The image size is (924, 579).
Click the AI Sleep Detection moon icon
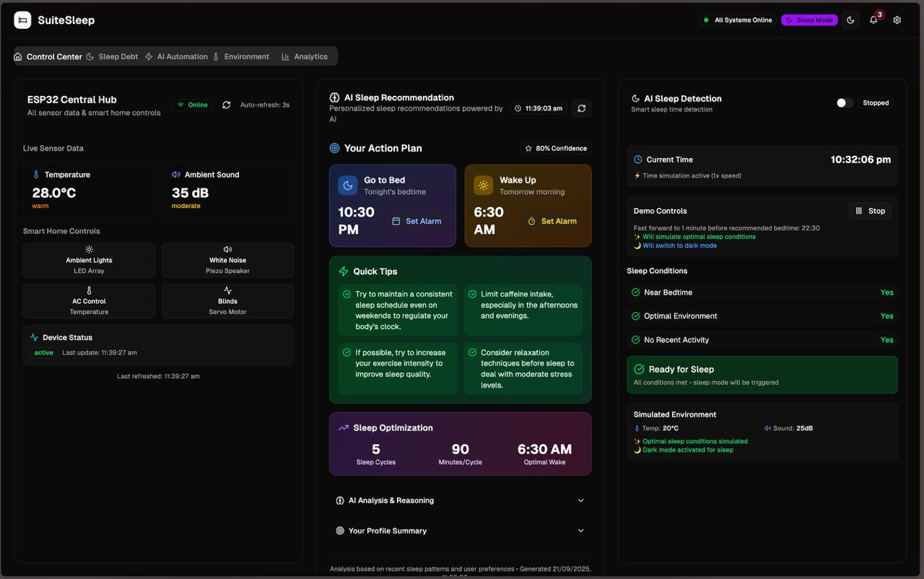point(635,99)
